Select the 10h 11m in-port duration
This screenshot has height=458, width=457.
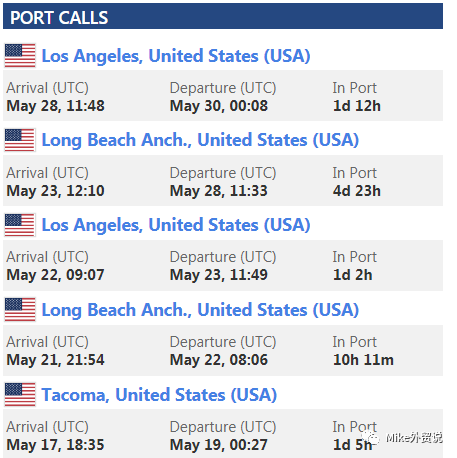click(363, 360)
